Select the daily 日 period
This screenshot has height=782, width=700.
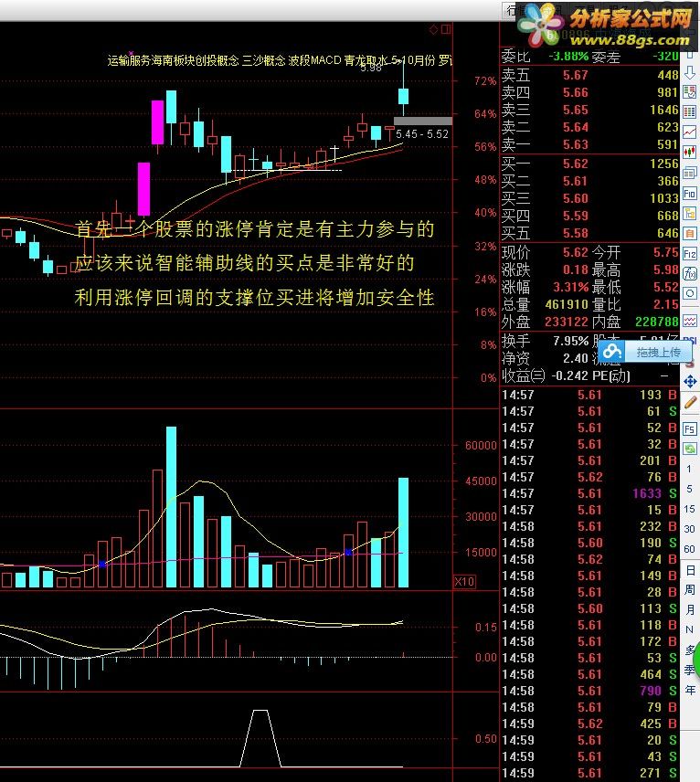tap(690, 570)
